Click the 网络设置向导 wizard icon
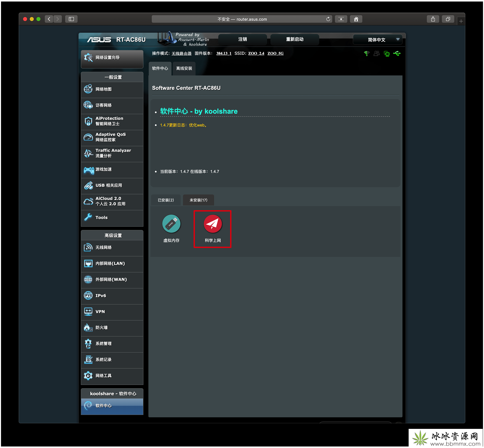 point(88,58)
